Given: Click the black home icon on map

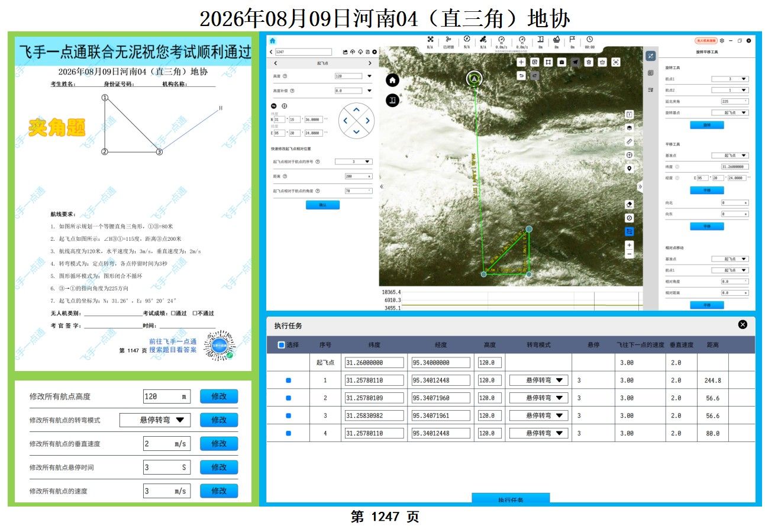Looking at the screenshot, I should (393, 80).
